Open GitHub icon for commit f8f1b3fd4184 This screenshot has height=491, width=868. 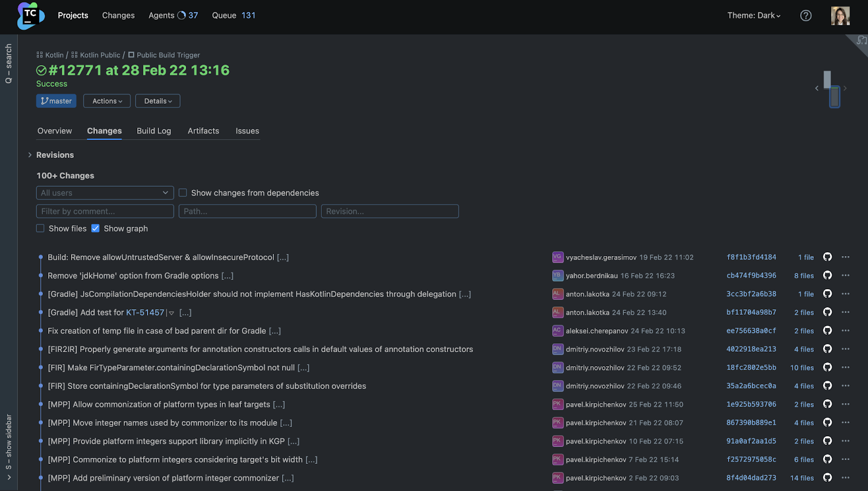[x=827, y=257]
